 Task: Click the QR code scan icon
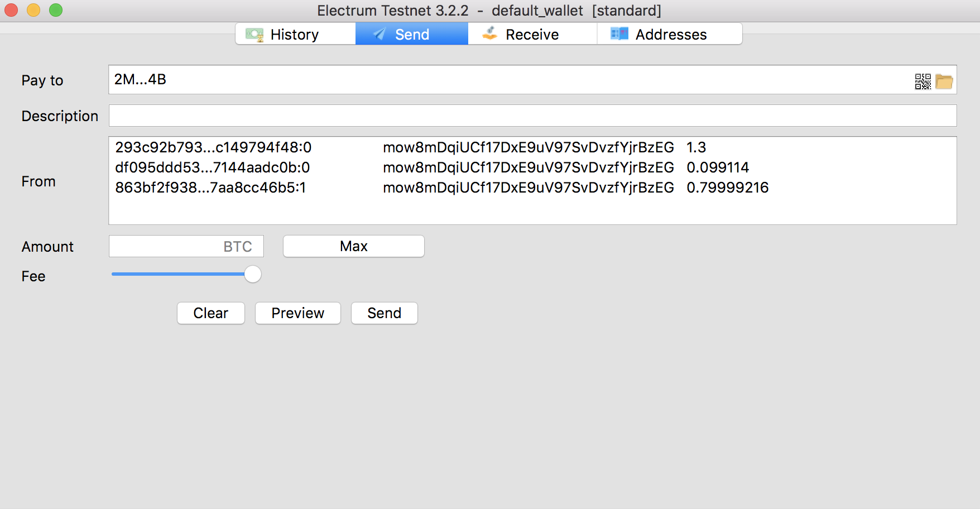(x=923, y=81)
